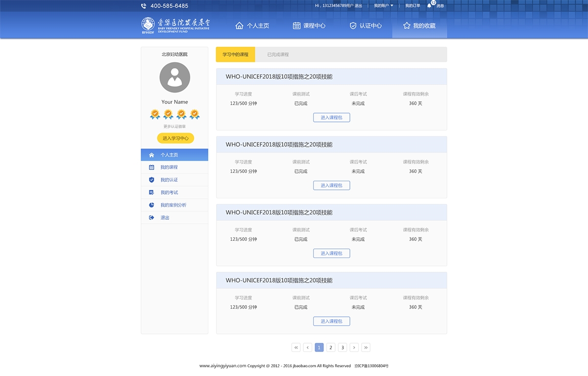Open the 我的账户 dropdown menu

(x=384, y=6)
